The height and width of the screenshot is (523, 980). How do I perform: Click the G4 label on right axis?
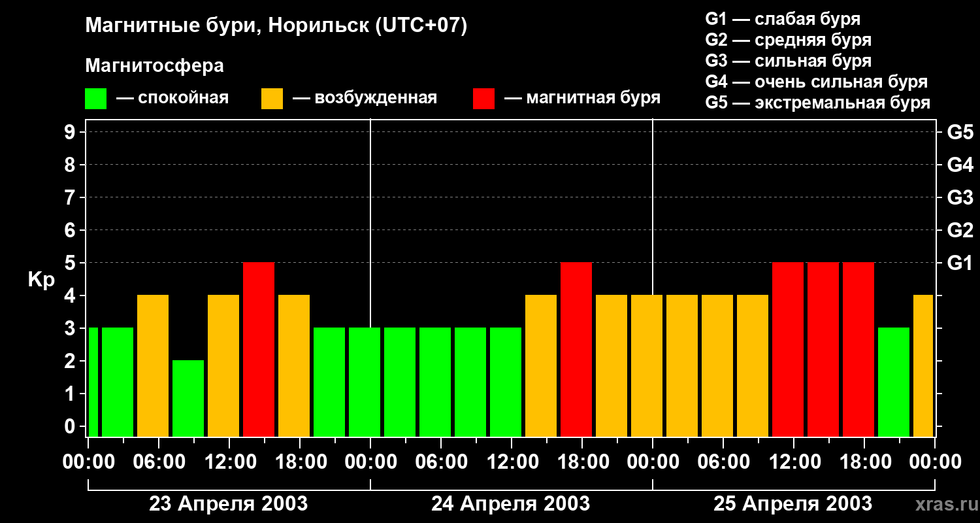(960, 165)
